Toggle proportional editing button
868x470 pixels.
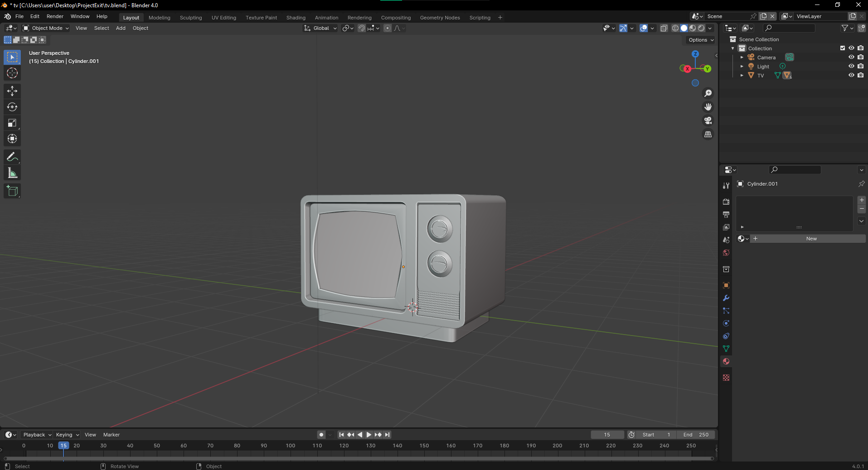coord(388,28)
